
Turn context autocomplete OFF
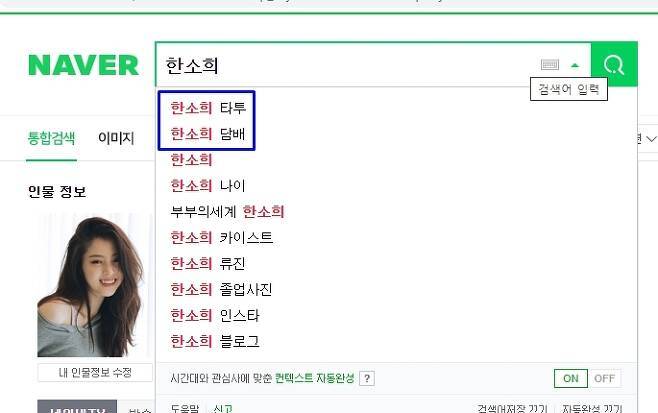tap(604, 379)
